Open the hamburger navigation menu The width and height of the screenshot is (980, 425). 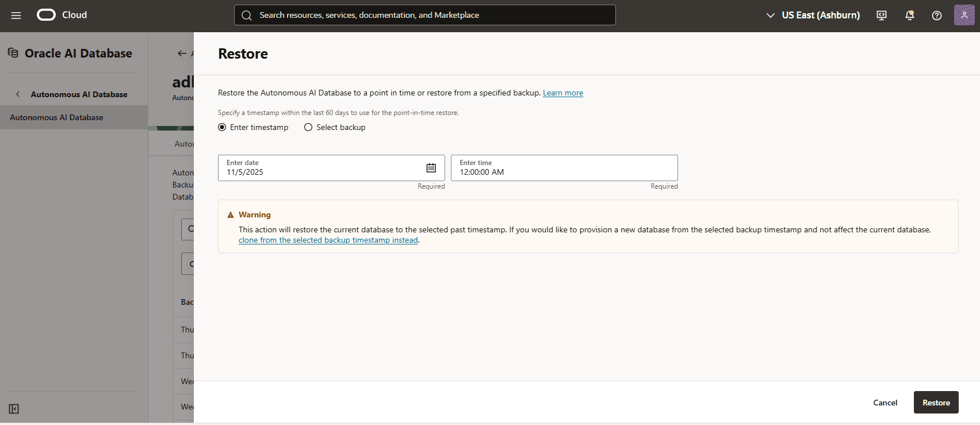[16, 16]
